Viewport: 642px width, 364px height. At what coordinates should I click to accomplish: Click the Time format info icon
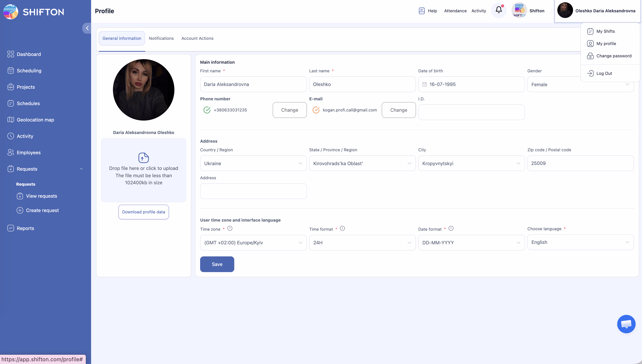342,228
